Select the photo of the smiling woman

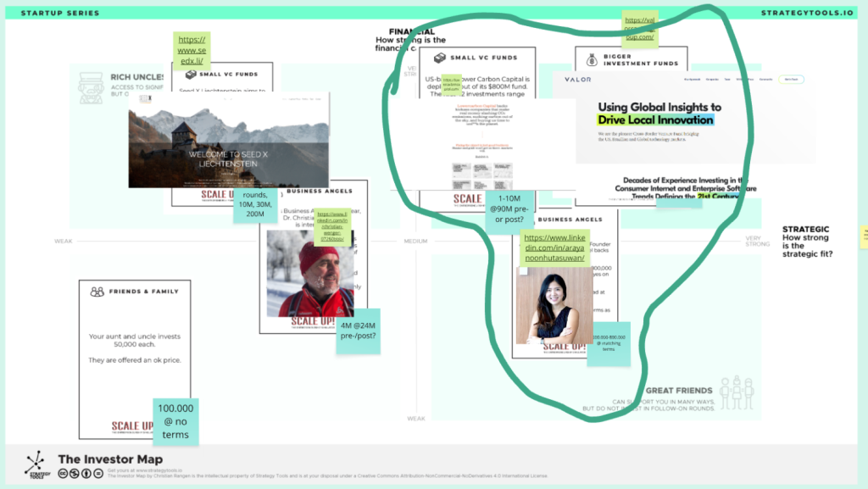554,305
